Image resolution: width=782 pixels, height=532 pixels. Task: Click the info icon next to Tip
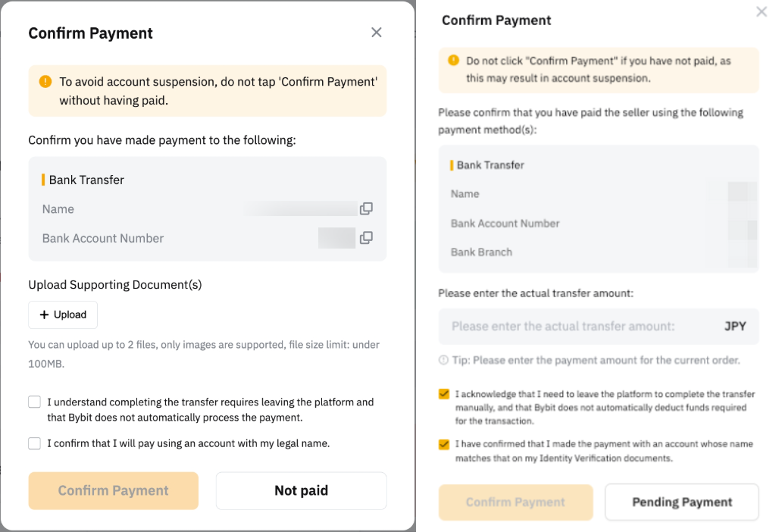click(x=443, y=360)
